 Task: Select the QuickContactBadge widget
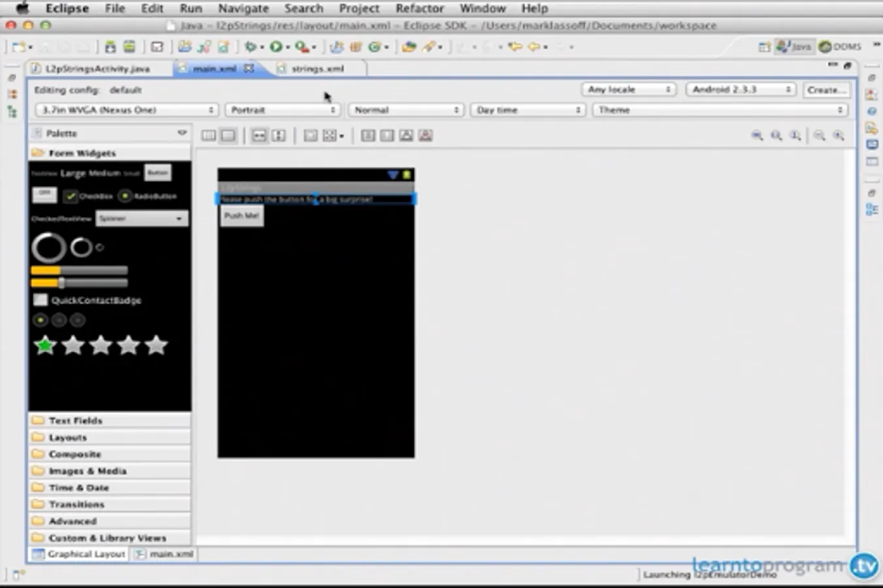(x=87, y=300)
